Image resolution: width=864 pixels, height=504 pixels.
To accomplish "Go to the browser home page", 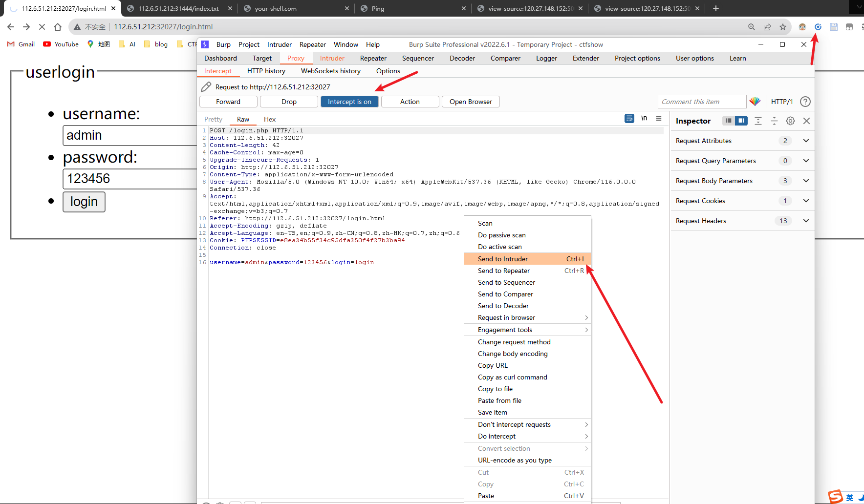I will pyautogui.click(x=58, y=27).
